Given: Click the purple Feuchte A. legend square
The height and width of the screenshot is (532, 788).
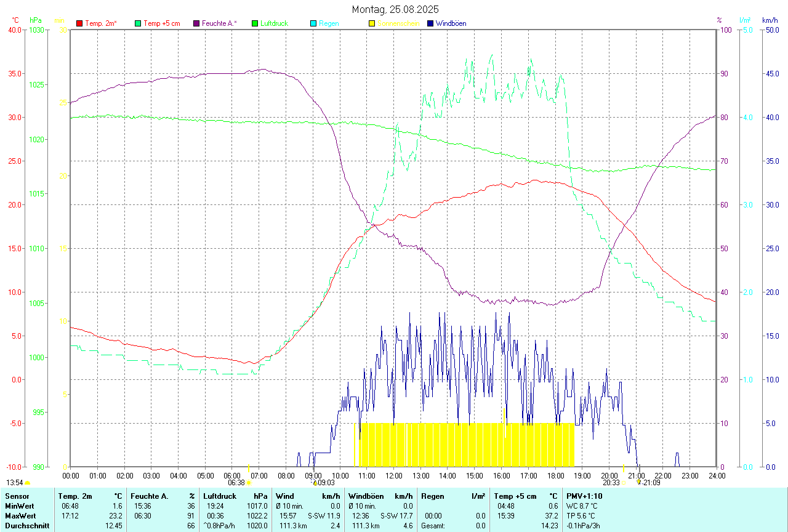Looking at the screenshot, I should [196, 23].
